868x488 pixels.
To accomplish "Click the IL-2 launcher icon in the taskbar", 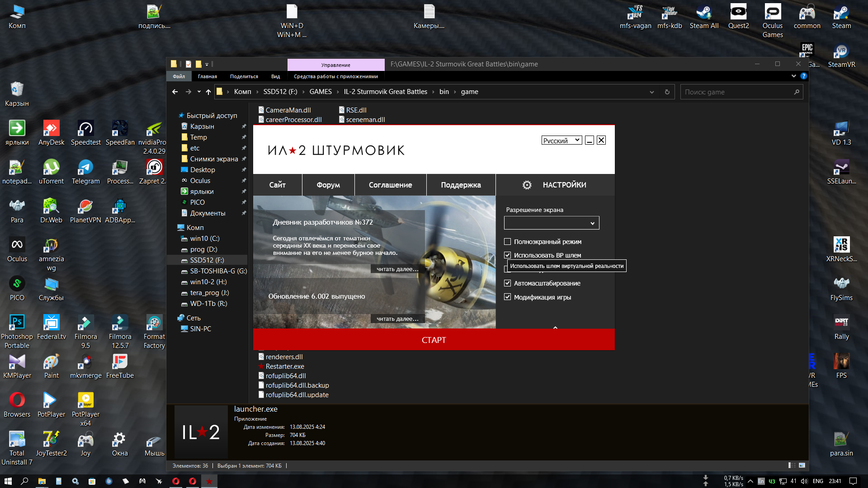I will [x=209, y=481].
